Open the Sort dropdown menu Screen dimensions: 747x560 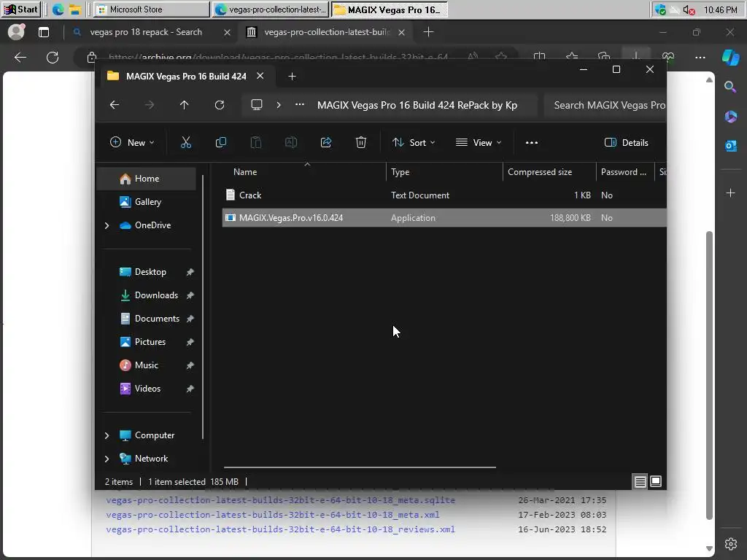pyautogui.click(x=414, y=142)
